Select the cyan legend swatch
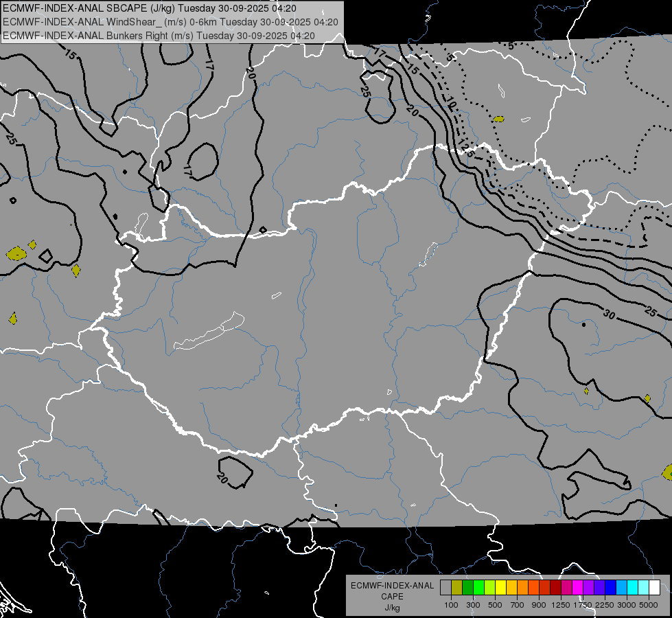This screenshot has height=618, width=672. [633, 588]
